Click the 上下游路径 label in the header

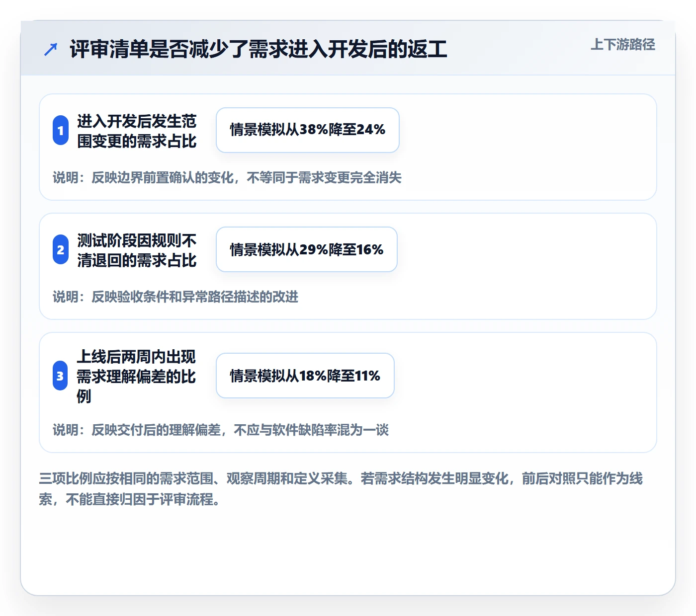tap(623, 45)
